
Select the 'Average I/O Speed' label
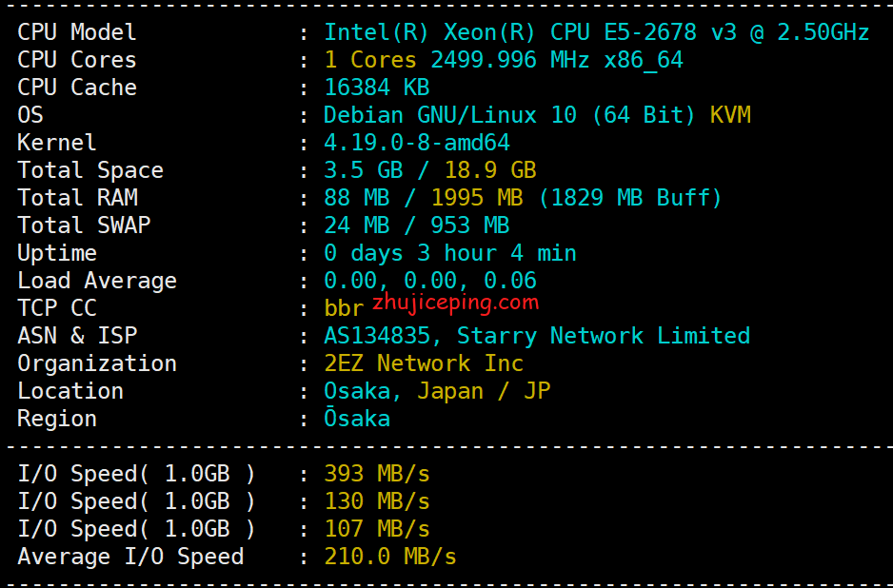pos(130,558)
